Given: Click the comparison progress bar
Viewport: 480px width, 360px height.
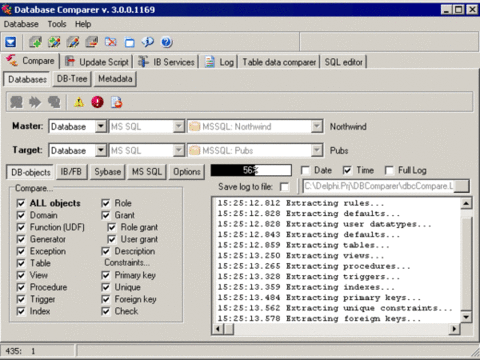Looking at the screenshot, I should pyautogui.click(x=251, y=170).
